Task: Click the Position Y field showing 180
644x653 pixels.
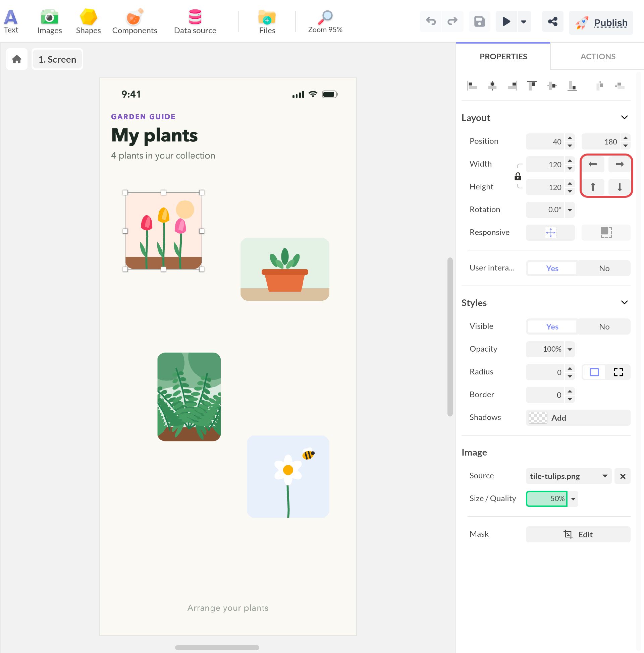Action: click(601, 141)
